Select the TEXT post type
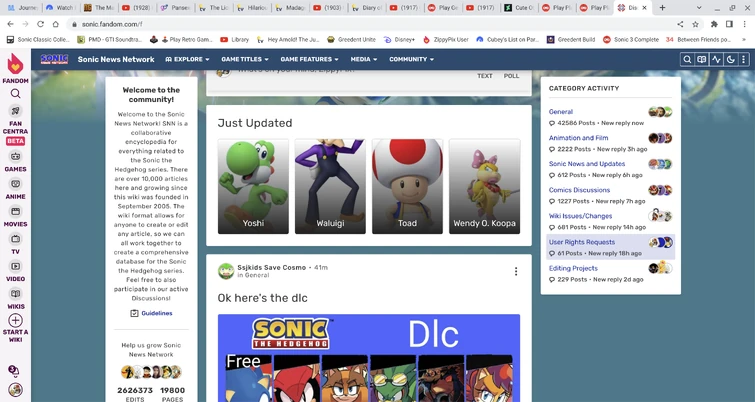This screenshot has width=755, height=402. [485, 76]
